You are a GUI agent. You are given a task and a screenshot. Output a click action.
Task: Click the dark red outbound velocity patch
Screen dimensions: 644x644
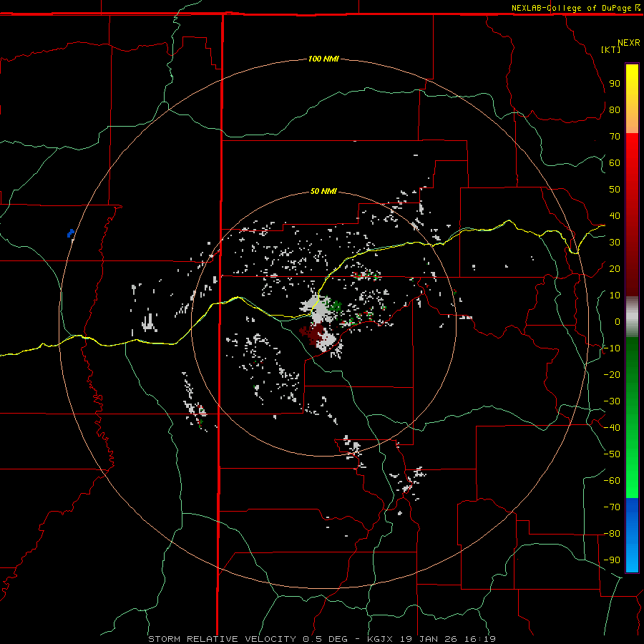point(315,333)
